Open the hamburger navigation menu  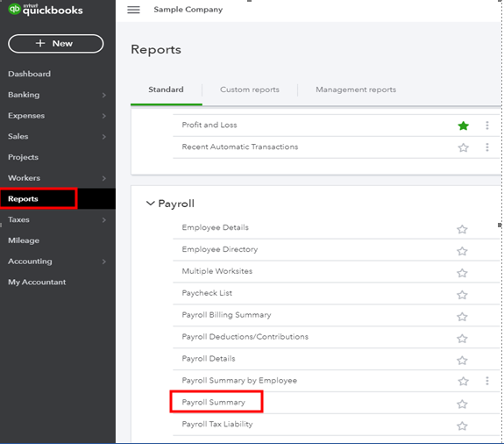[133, 10]
